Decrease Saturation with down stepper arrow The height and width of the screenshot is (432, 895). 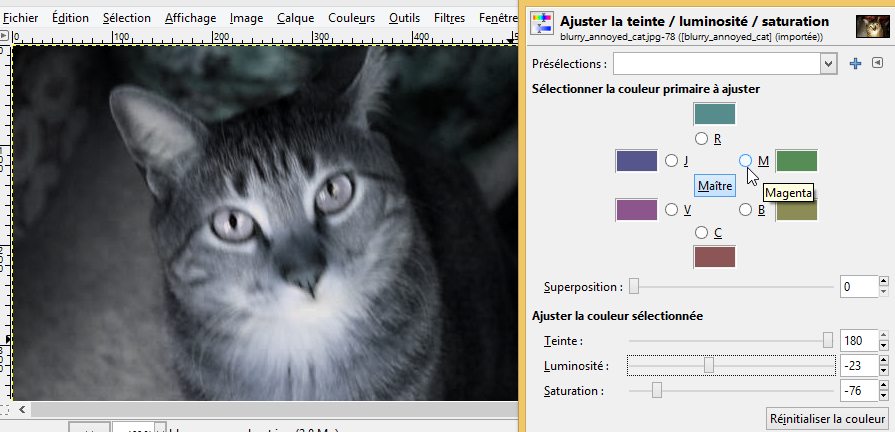[884, 396]
